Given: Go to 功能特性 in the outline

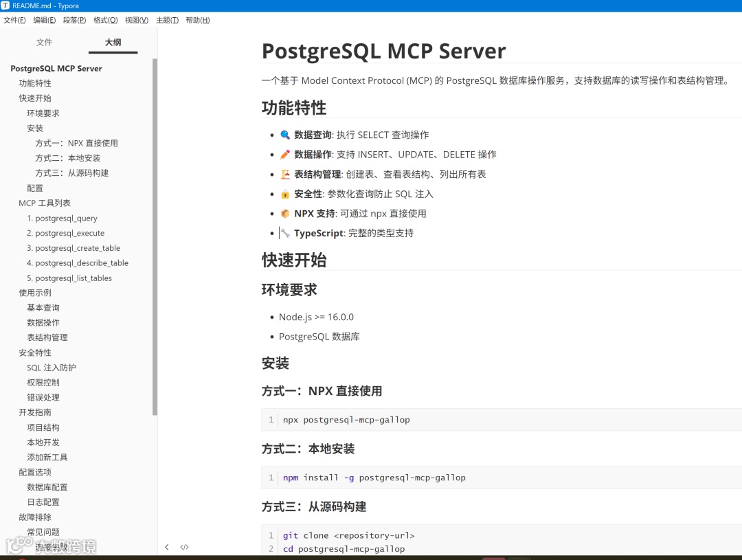Looking at the screenshot, I should (35, 83).
